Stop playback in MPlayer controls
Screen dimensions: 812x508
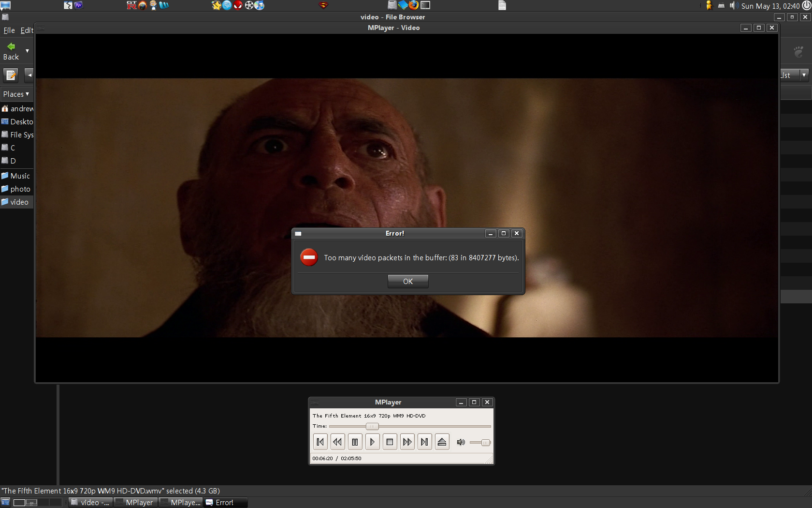[390, 442]
